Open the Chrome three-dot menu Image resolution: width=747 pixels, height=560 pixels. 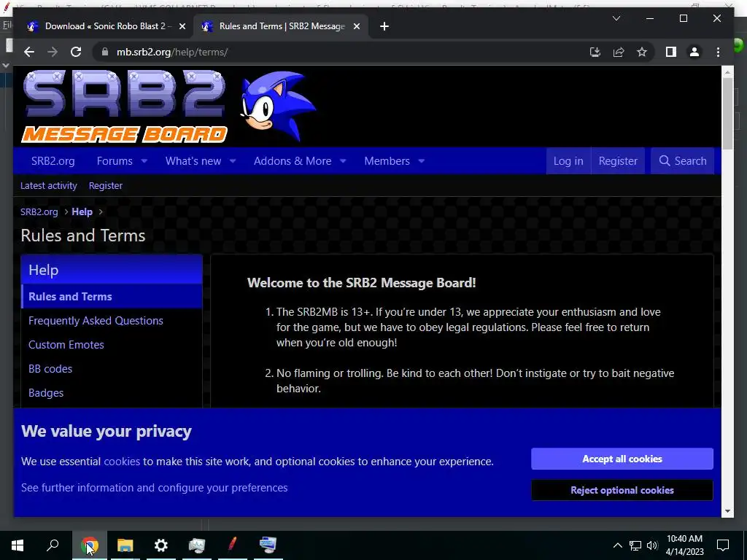(718, 52)
